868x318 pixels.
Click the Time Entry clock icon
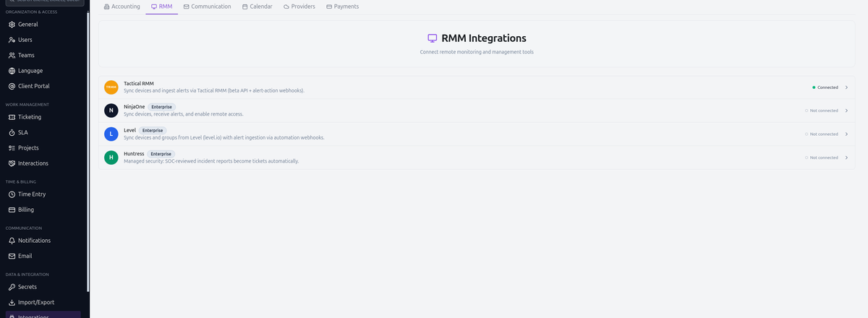pos(12,194)
